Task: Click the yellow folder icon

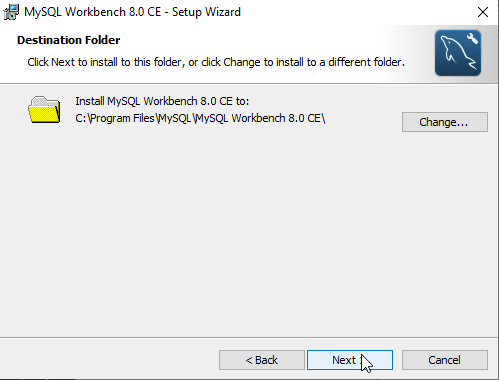Action: (44, 110)
